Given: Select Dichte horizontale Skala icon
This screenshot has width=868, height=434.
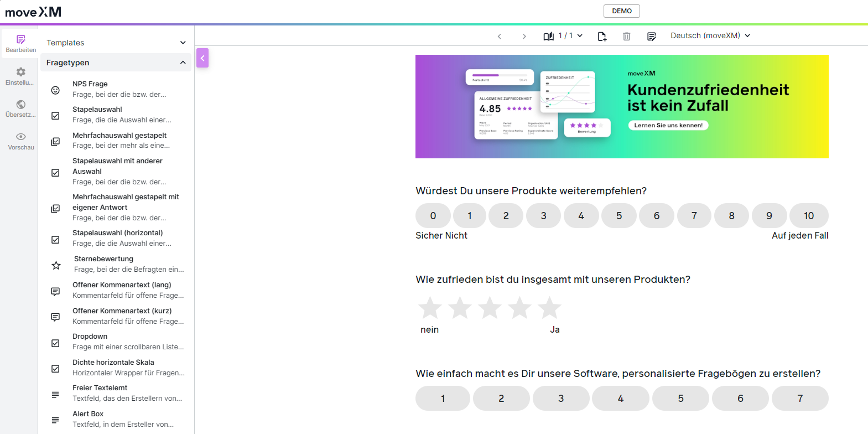Looking at the screenshot, I should click(55, 369).
